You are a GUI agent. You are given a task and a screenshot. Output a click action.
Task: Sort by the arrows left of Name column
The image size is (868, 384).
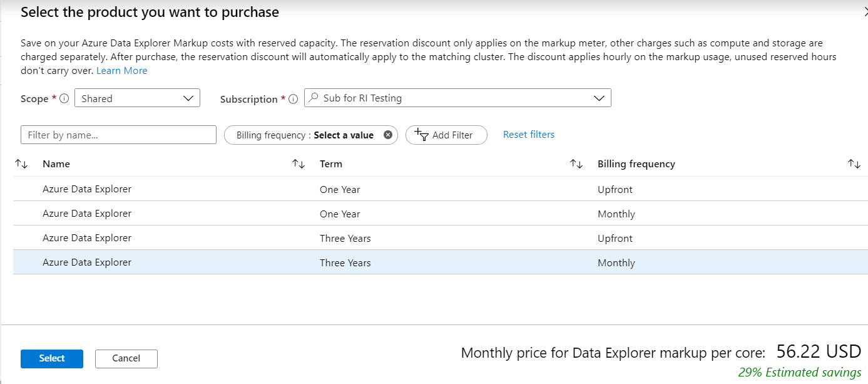coord(21,164)
